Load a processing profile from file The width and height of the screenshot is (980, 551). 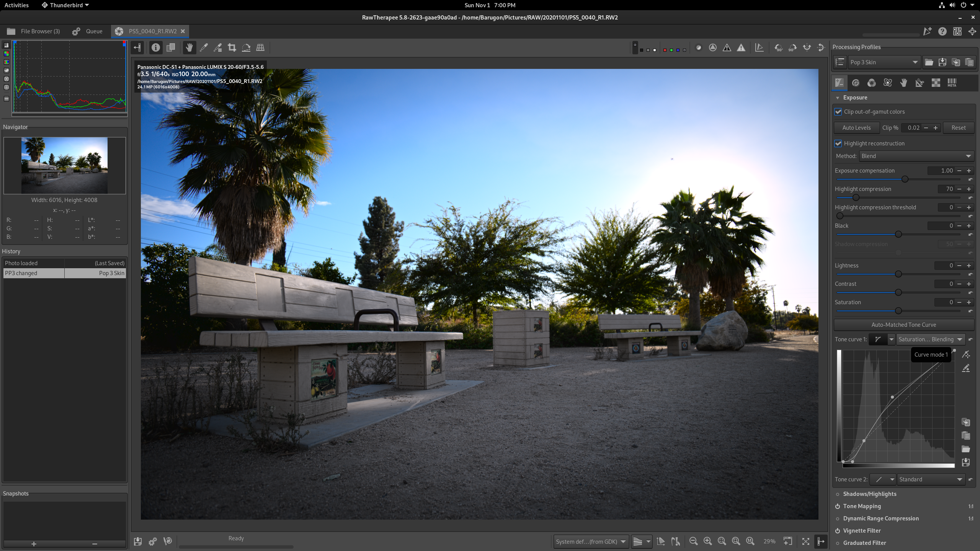coord(929,62)
